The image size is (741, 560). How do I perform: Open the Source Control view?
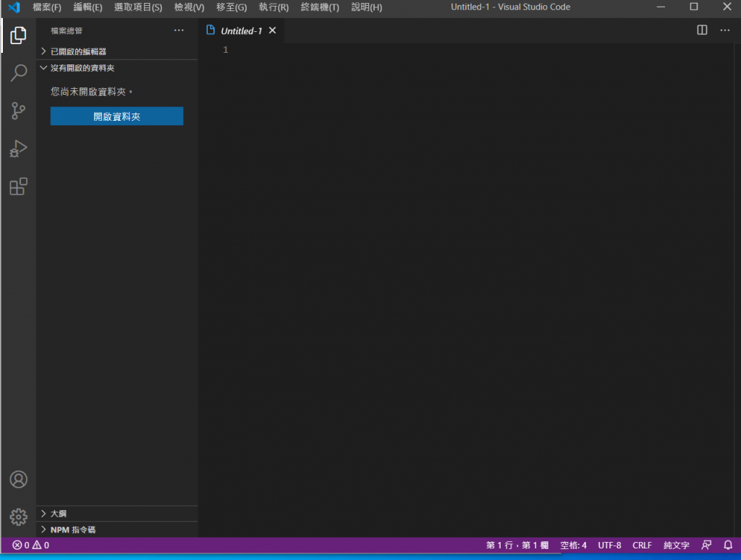18,111
